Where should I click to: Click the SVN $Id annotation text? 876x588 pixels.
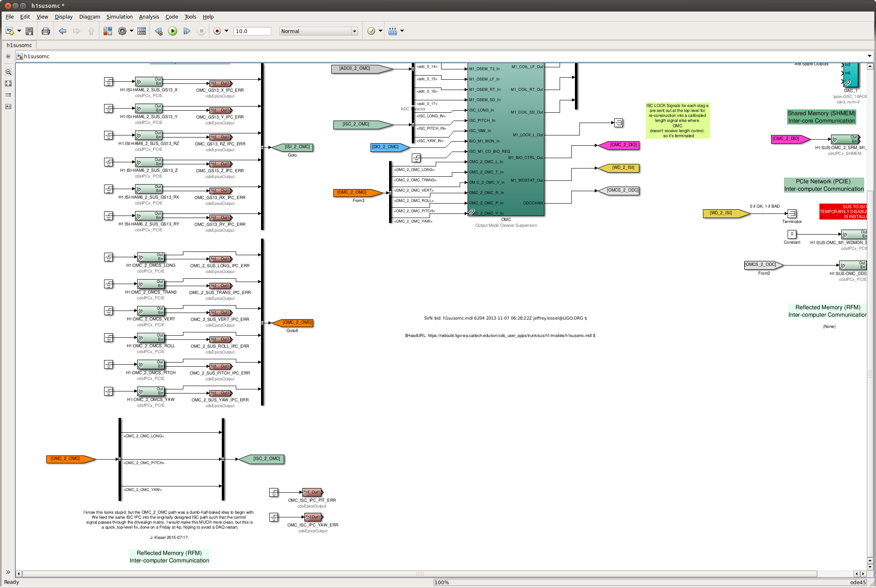[505, 318]
